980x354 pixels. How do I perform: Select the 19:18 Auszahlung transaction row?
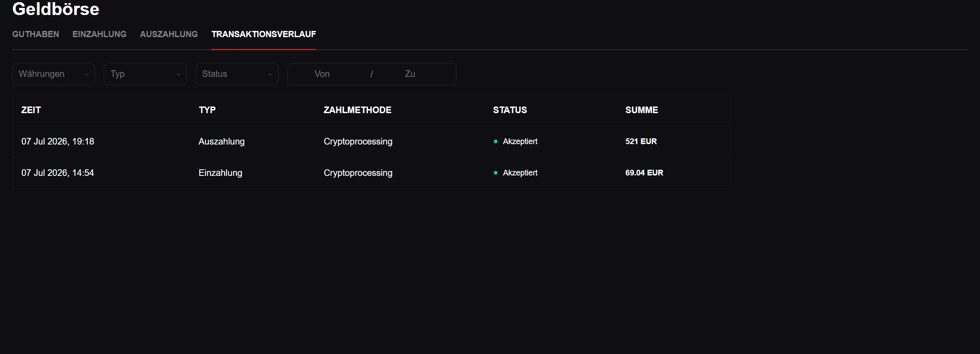click(371, 141)
